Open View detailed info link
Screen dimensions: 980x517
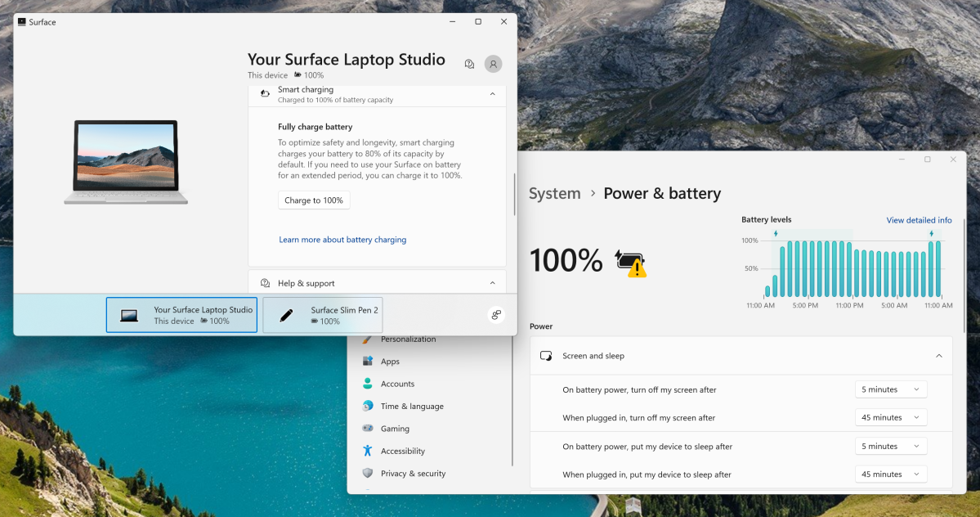[x=919, y=220]
